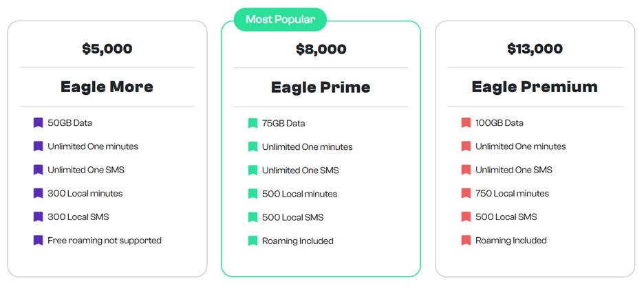
Task: Click green bookmark icon beside Roaming Included
Action: click(x=253, y=241)
